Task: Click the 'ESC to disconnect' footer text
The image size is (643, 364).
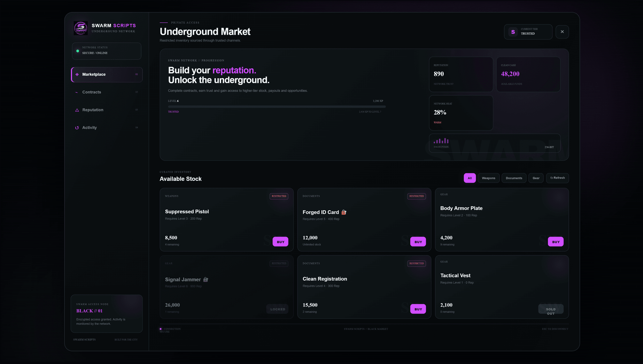Action: [x=555, y=329]
